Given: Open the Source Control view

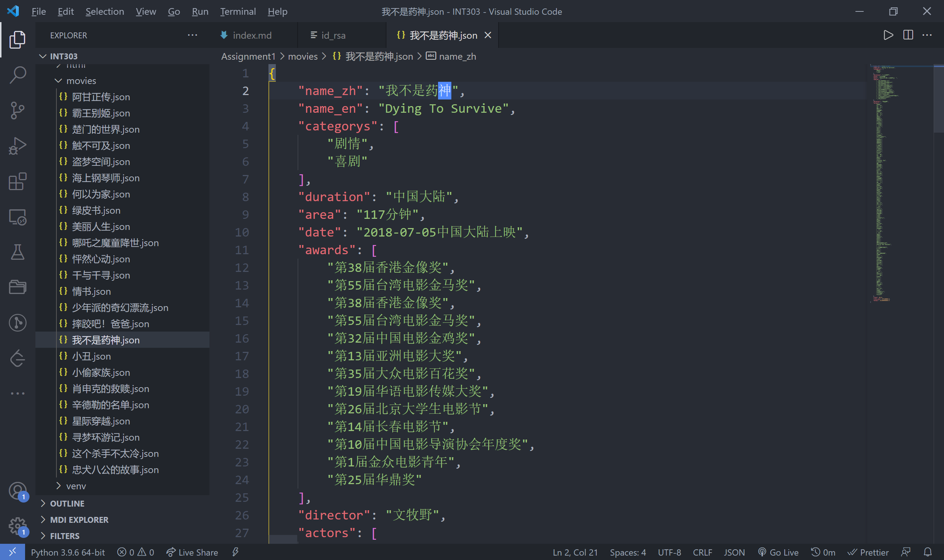Looking at the screenshot, I should [x=17, y=110].
